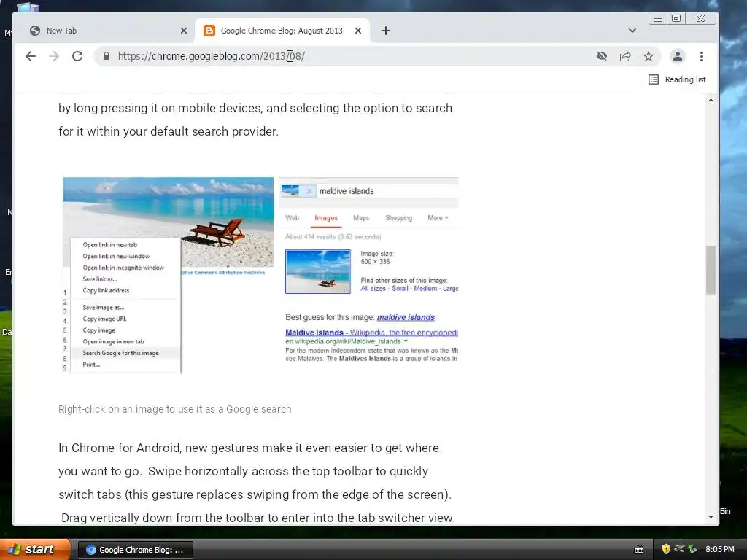Click the 'All sizes' link
747x560 pixels.
tap(373, 289)
